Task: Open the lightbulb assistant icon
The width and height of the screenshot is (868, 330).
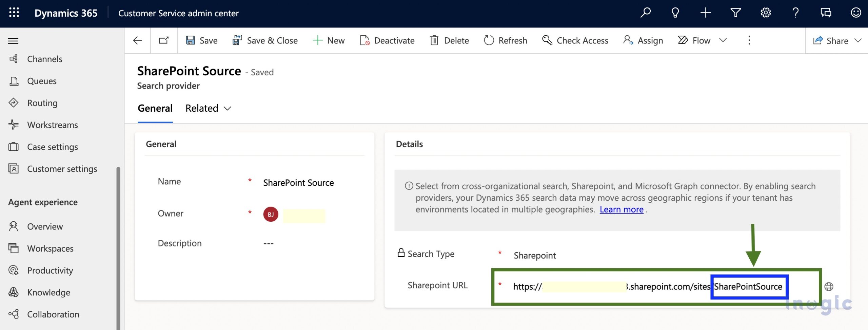Action: click(675, 13)
